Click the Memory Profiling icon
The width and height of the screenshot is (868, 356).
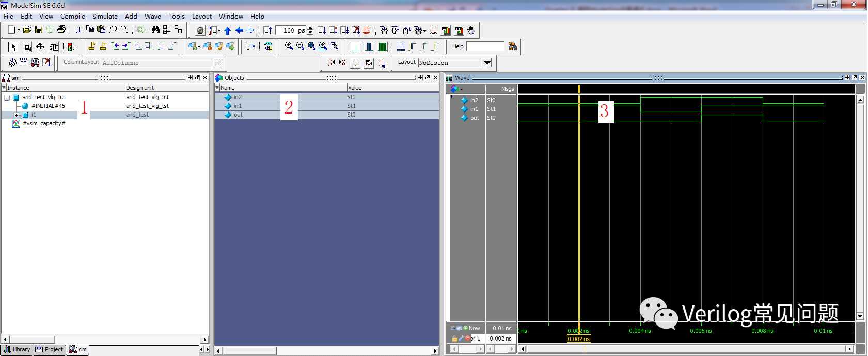pos(459,30)
